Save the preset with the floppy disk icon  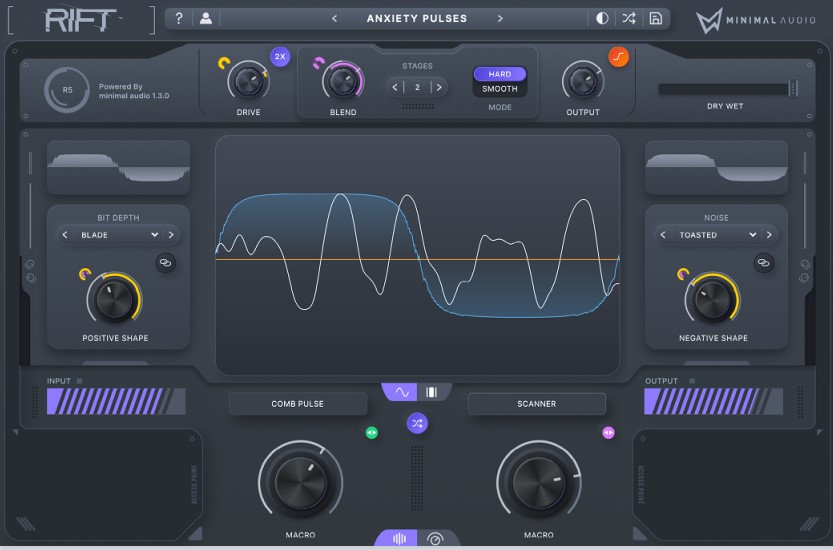click(656, 19)
